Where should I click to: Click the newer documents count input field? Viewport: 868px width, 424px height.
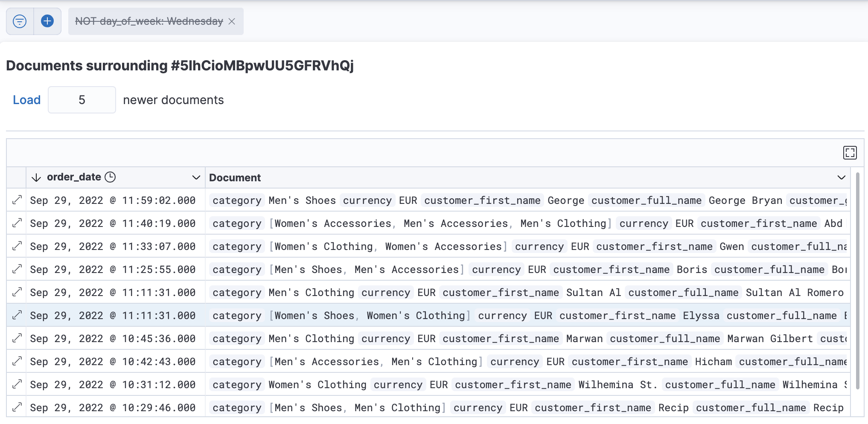(82, 99)
